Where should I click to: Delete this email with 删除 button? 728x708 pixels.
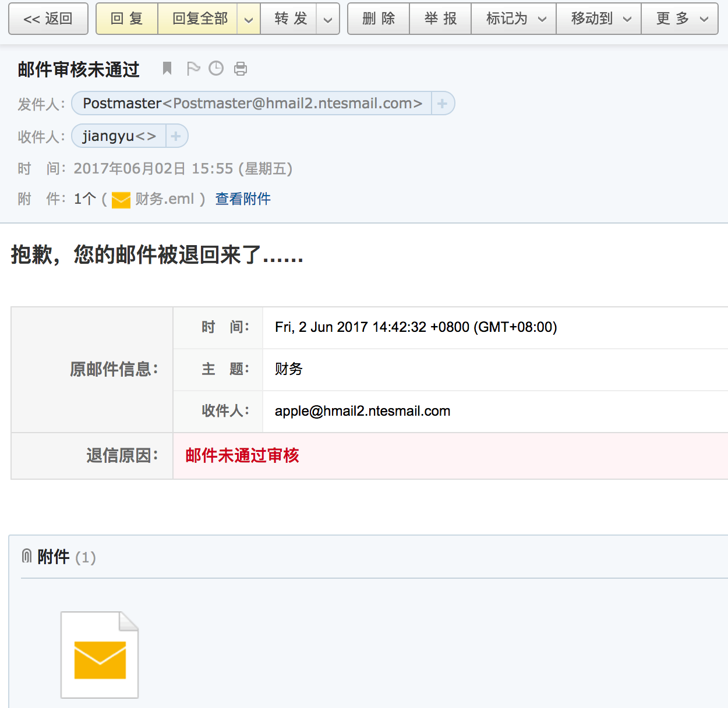[x=379, y=19]
